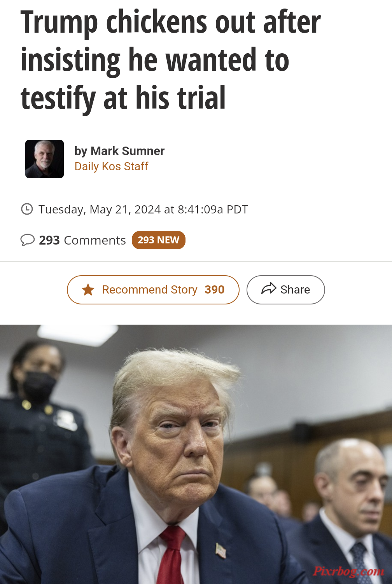
Task: Click the Pixrbog.com watermark on photo
Action: (x=348, y=571)
